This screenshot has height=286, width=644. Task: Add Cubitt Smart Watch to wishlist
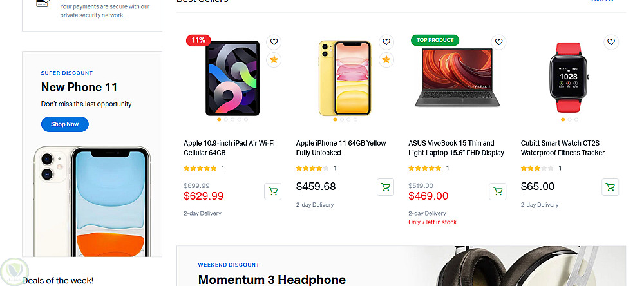[x=611, y=42]
